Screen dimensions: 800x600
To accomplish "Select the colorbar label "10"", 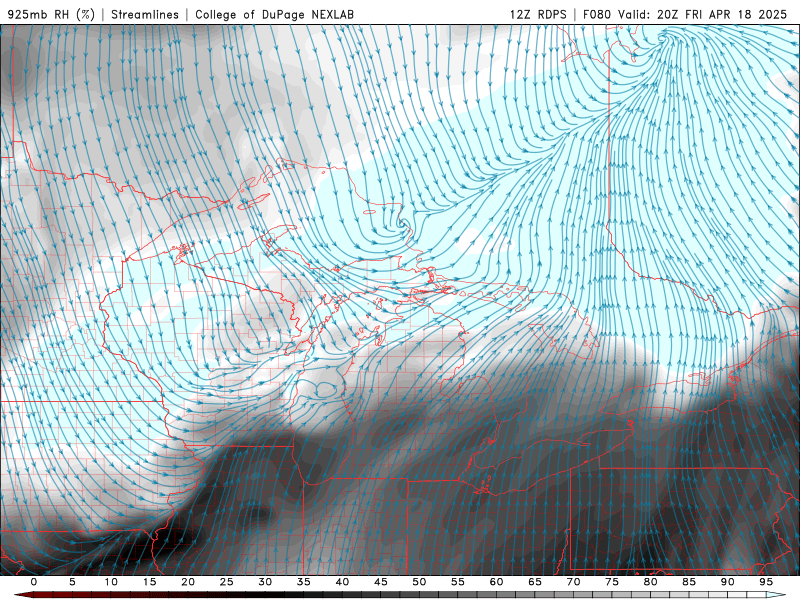I will [x=111, y=582].
